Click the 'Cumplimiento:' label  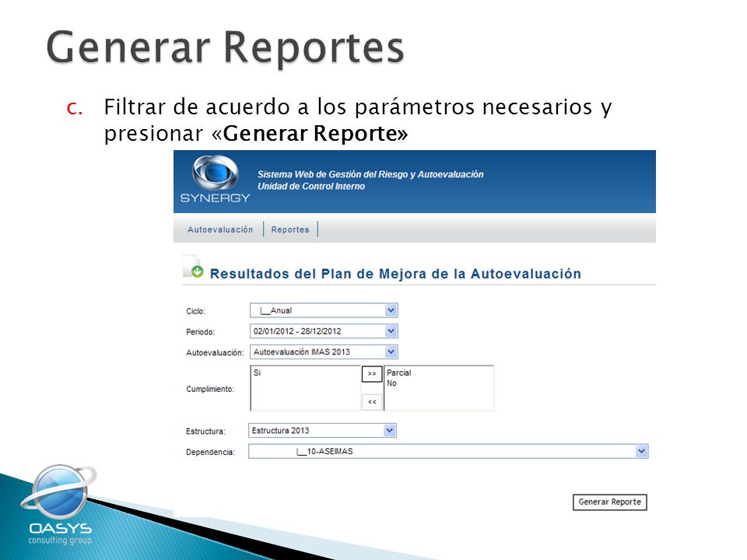tap(210, 389)
